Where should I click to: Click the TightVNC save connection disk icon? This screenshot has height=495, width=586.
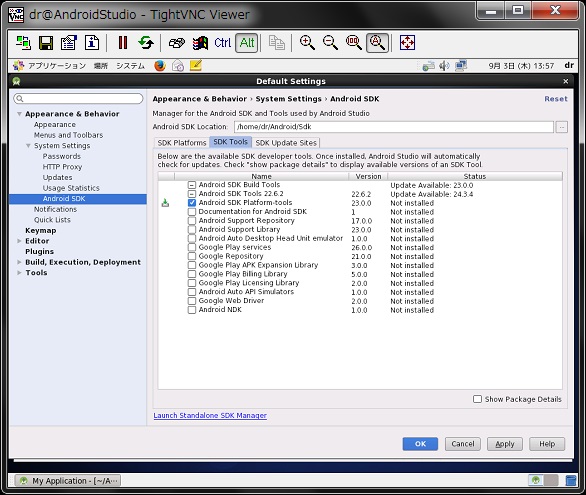tap(46, 43)
